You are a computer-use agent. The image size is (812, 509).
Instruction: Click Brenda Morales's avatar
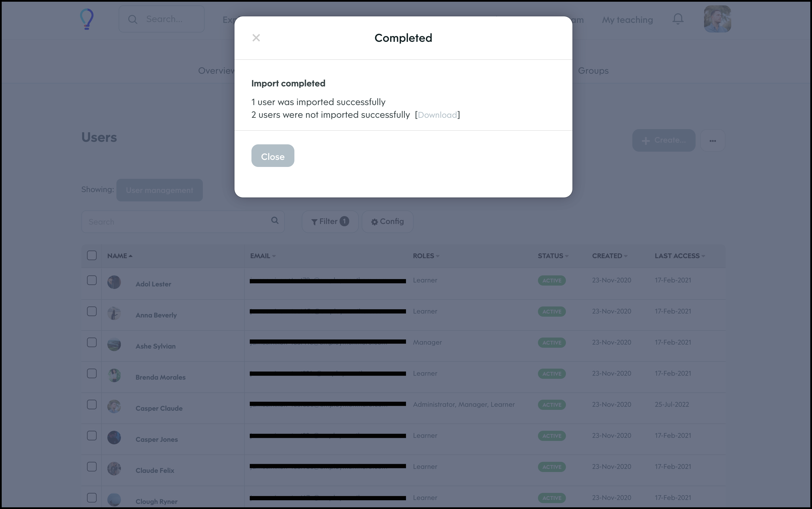click(114, 375)
